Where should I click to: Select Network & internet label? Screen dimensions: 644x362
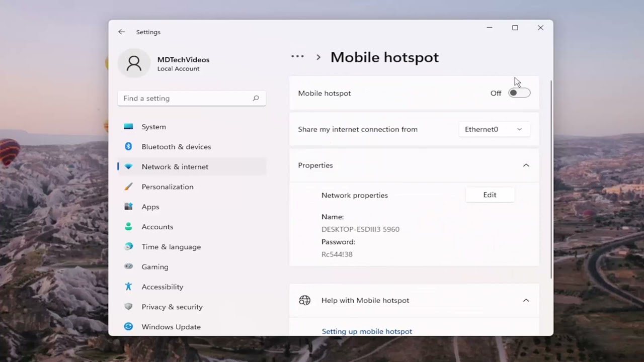175,167
